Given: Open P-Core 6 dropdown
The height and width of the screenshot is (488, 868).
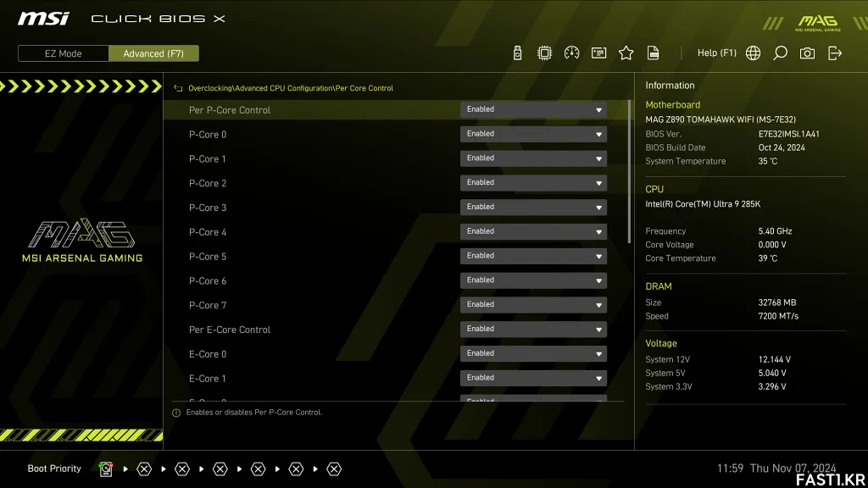Looking at the screenshot, I should 533,280.
